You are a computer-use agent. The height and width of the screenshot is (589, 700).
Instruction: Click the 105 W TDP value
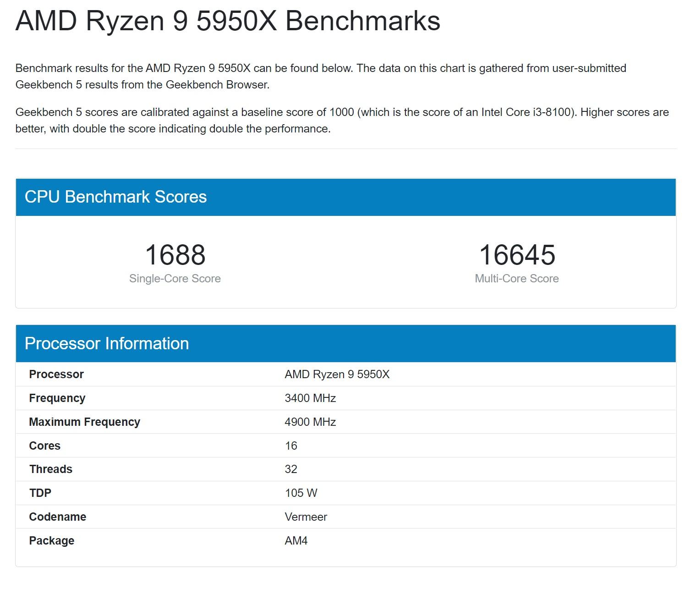(x=301, y=493)
